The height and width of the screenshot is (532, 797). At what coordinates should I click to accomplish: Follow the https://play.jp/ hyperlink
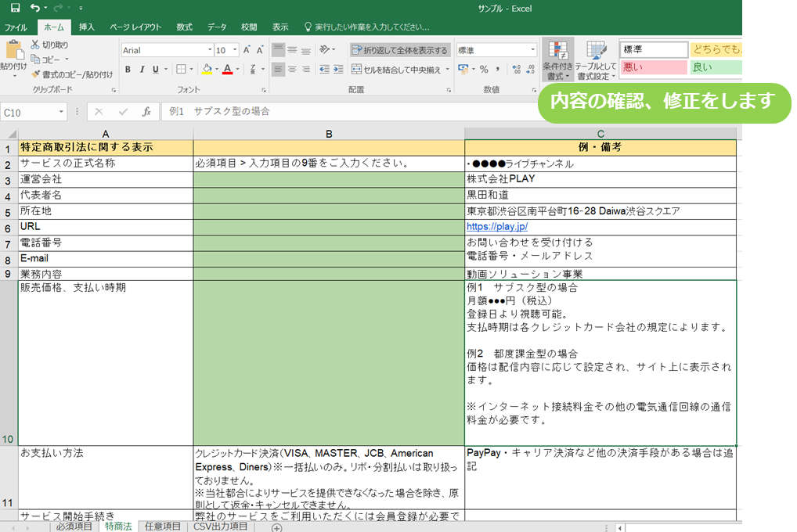pos(497,227)
